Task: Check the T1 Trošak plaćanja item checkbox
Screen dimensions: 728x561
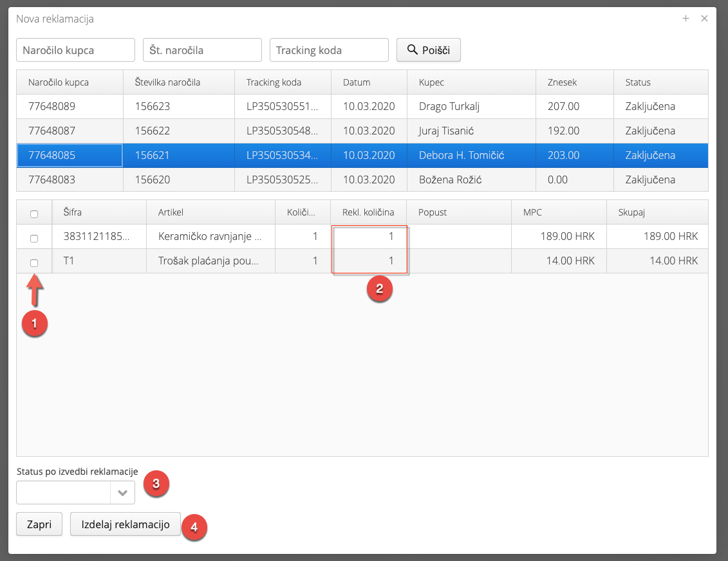Action: [34, 263]
